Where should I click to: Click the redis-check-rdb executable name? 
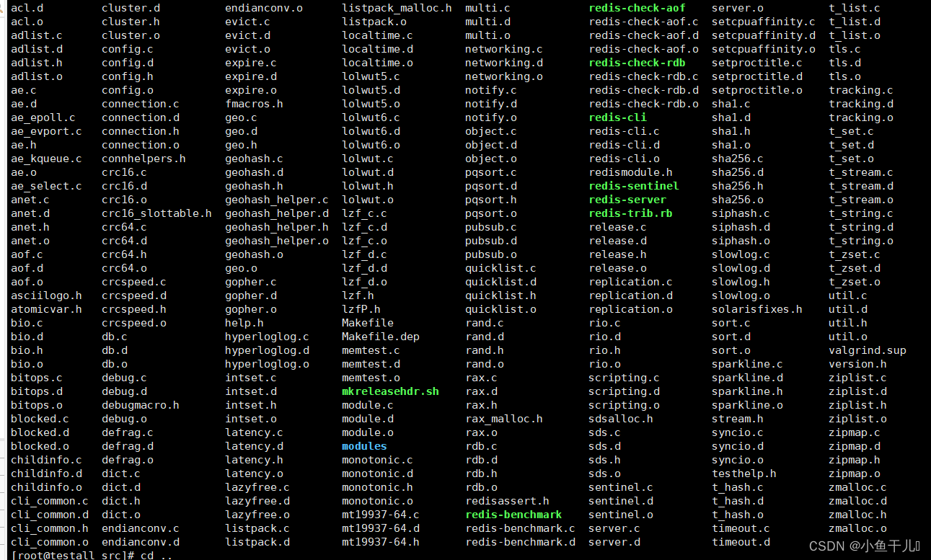click(x=637, y=63)
